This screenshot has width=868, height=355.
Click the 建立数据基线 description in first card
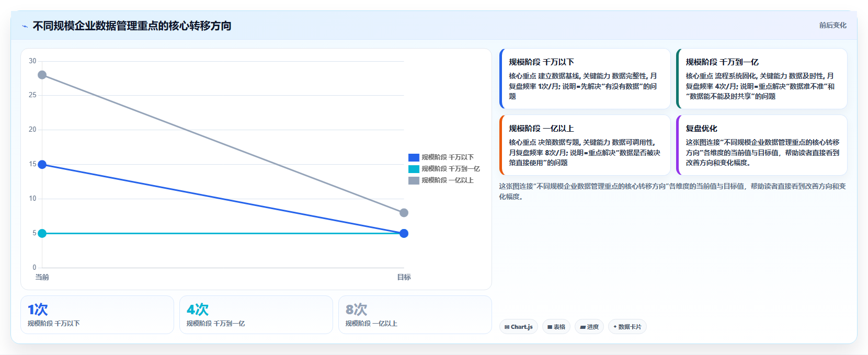click(583, 86)
